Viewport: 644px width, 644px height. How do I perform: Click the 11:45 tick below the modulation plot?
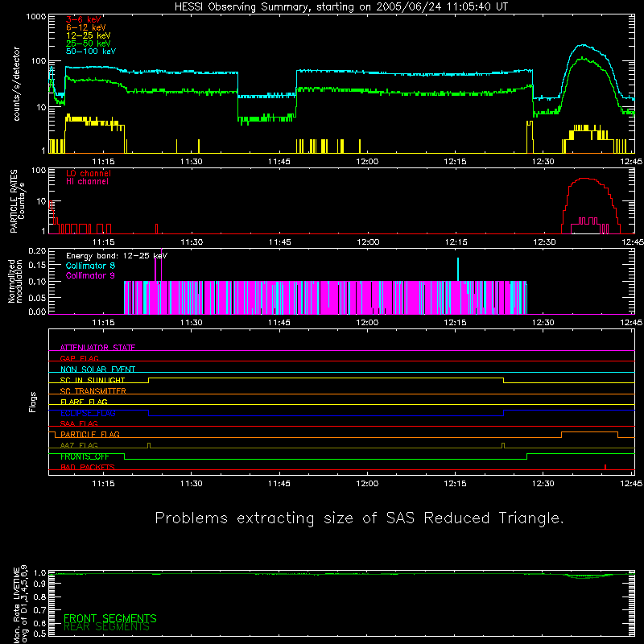[x=279, y=323]
